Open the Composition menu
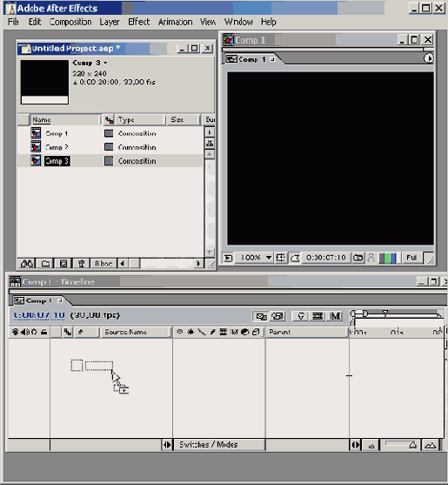The width and height of the screenshot is (448, 485). pyautogui.click(x=70, y=22)
